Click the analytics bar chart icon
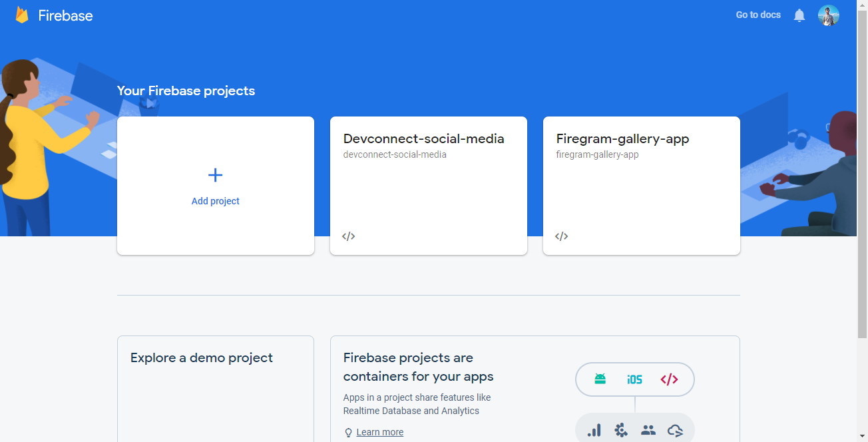This screenshot has width=868, height=442. (594, 431)
